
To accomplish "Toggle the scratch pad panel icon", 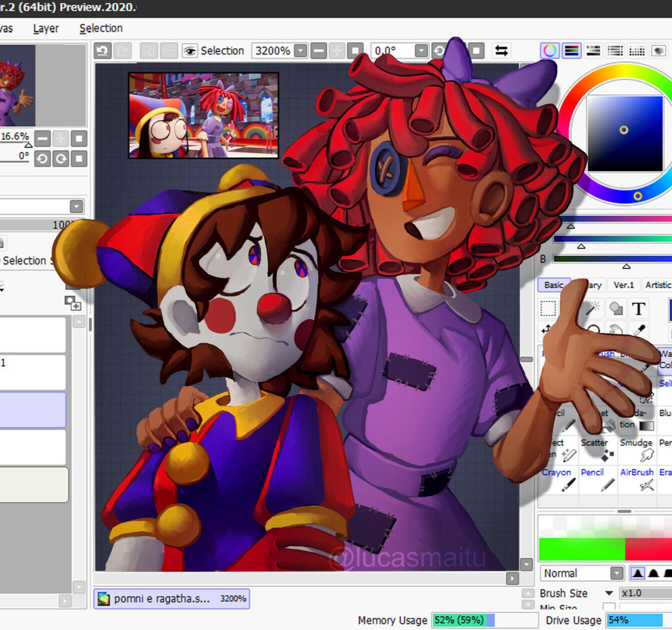I will [x=658, y=51].
